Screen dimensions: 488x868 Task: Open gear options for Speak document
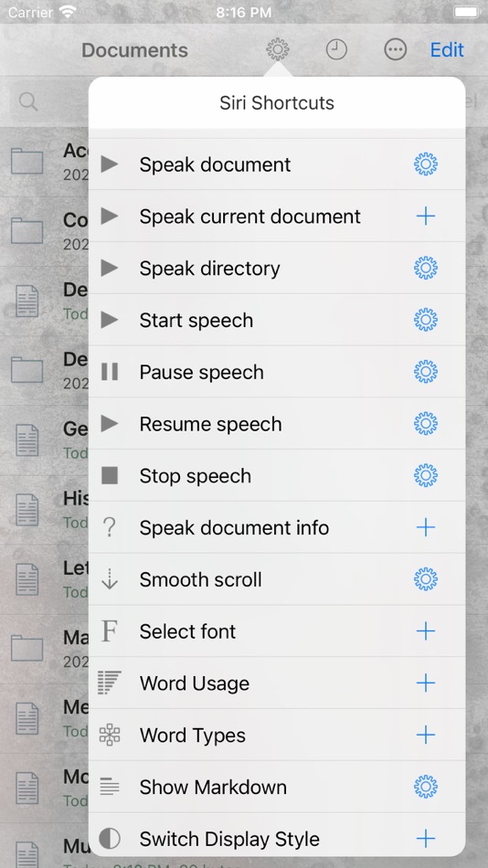tap(426, 164)
